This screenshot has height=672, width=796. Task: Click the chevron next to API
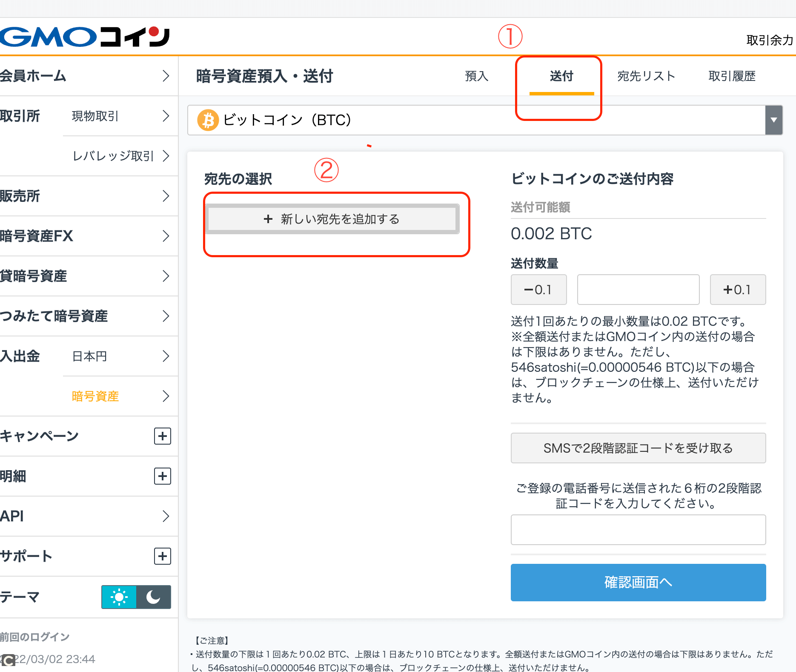pos(166,516)
